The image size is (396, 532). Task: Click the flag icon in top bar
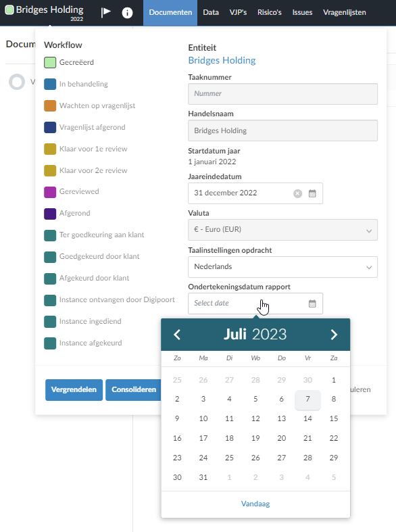click(x=106, y=13)
